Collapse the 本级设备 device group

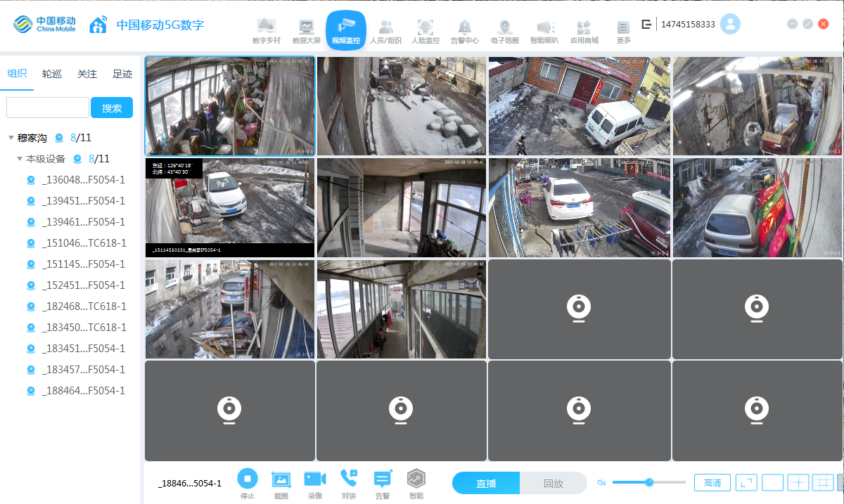point(20,159)
